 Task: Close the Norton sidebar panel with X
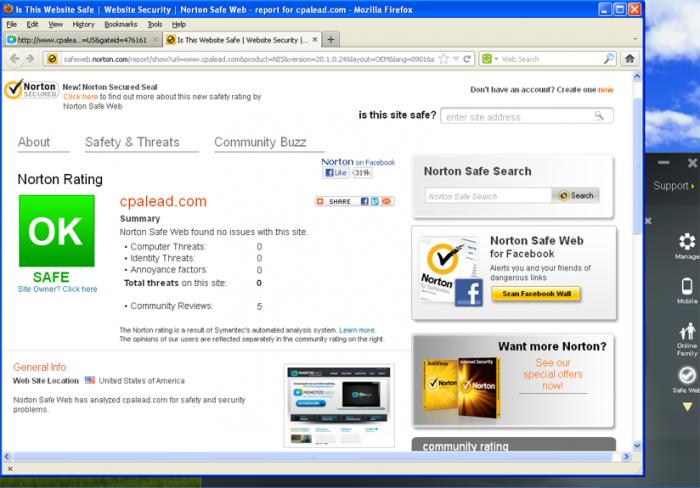point(692,163)
